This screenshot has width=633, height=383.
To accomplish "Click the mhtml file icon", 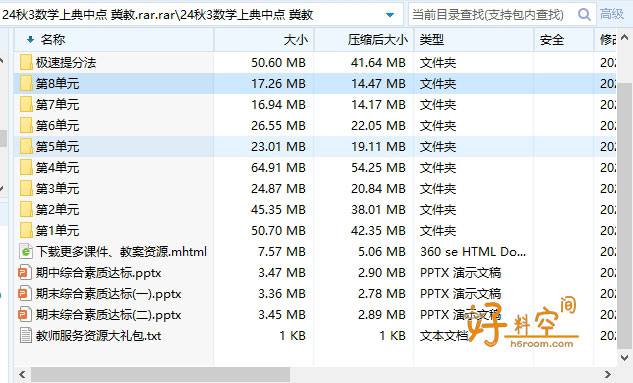I will [x=26, y=251].
